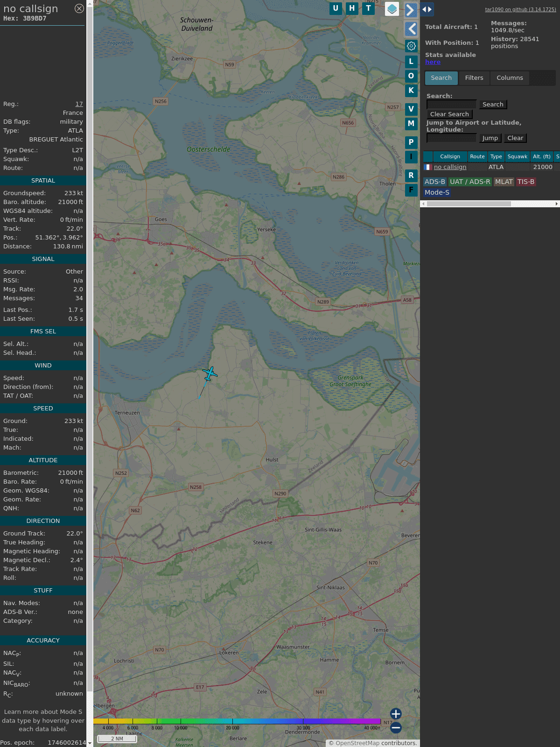Click the 'military' DB flags value

pyautogui.click(x=71, y=122)
